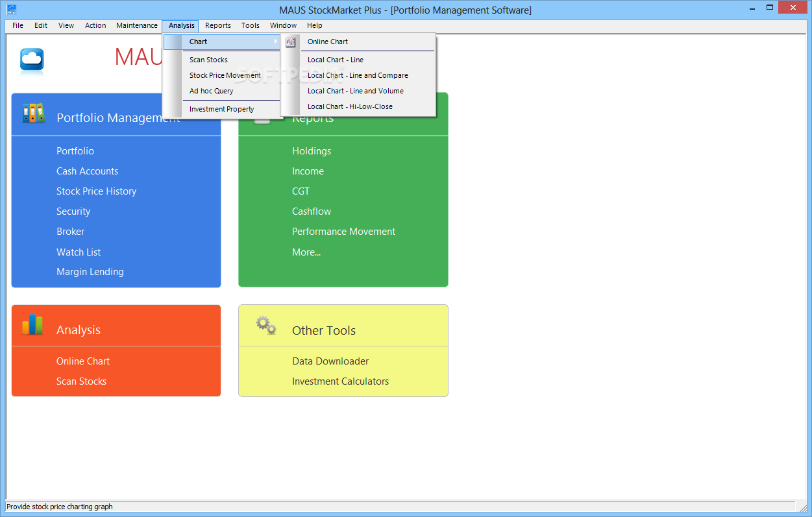Open the Security link
Image resolution: width=812 pixels, height=517 pixels.
click(x=73, y=211)
